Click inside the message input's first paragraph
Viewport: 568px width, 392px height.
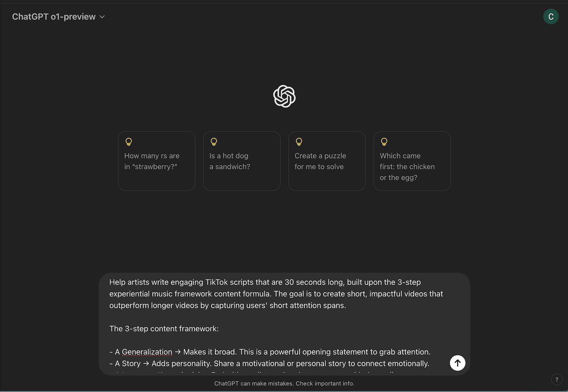276,294
